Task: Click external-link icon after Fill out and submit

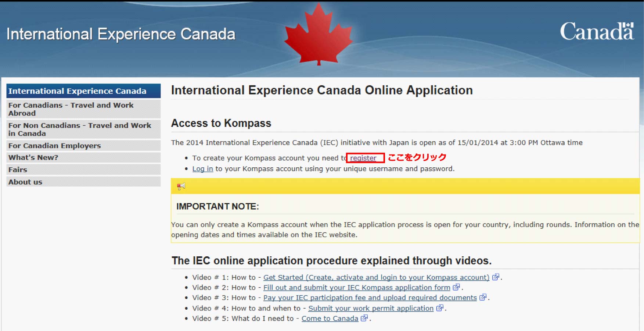Action: (456, 287)
